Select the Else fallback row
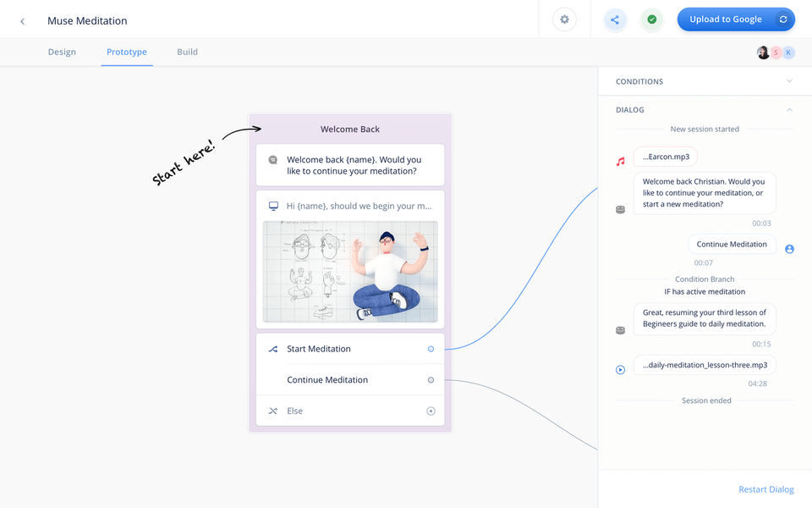Viewport: 812px width, 508px height. [x=350, y=411]
